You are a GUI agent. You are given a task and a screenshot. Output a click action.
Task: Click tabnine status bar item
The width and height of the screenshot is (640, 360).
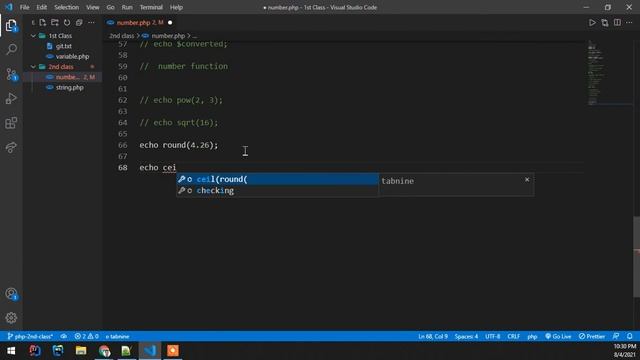click(x=118, y=336)
